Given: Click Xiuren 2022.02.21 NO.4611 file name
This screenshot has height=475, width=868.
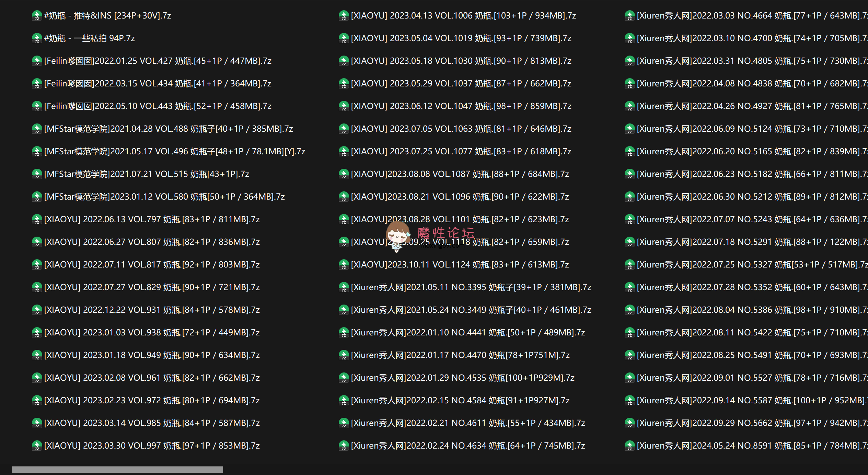Looking at the screenshot, I should coord(468,423).
